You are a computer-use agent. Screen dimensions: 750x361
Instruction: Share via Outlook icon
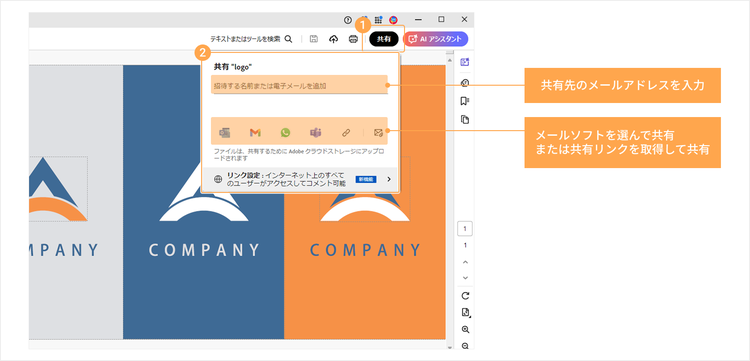(x=224, y=132)
